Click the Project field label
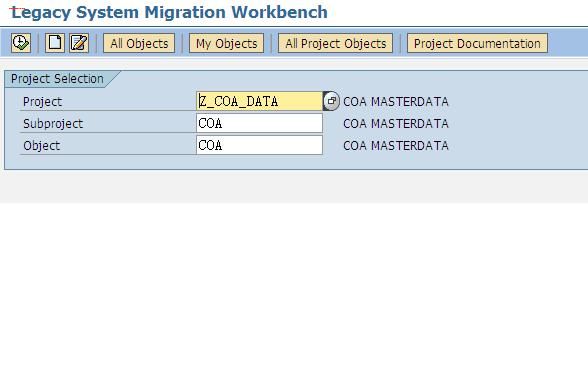588x384 pixels. tap(42, 102)
